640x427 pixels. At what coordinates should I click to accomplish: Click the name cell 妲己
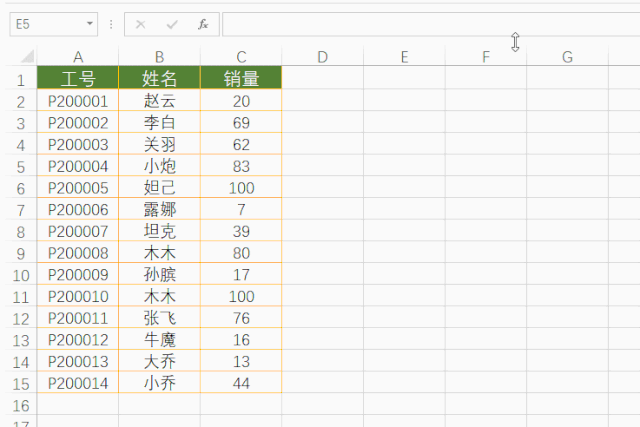point(160,187)
